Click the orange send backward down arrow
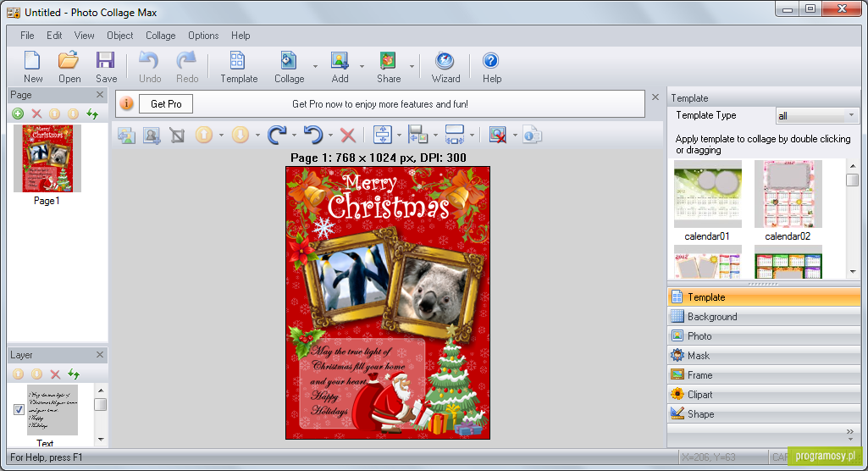 click(240, 135)
